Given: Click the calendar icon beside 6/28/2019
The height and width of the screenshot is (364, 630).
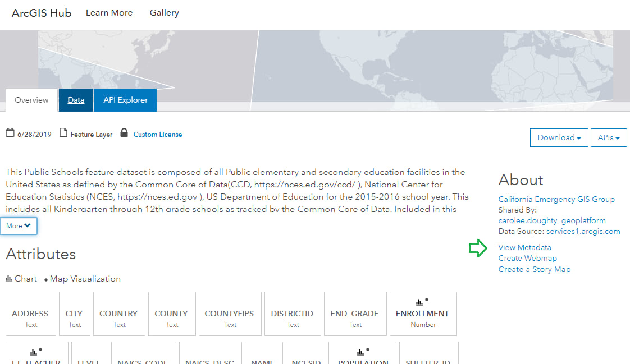Looking at the screenshot, I should (x=10, y=133).
